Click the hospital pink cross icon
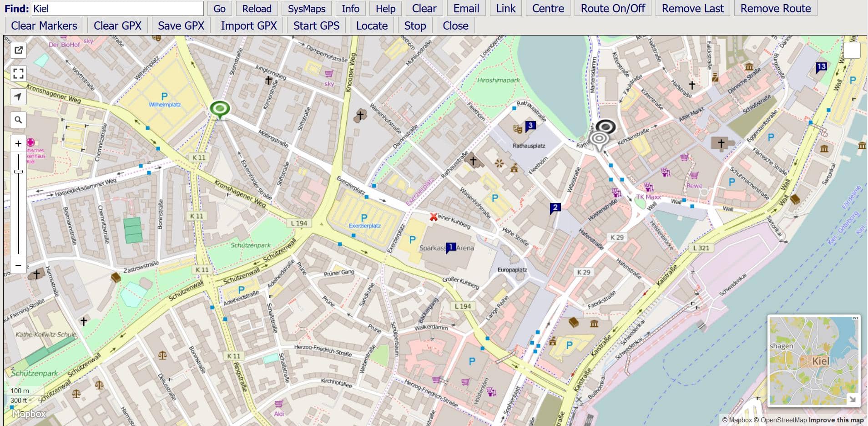868x426 pixels. [30, 142]
